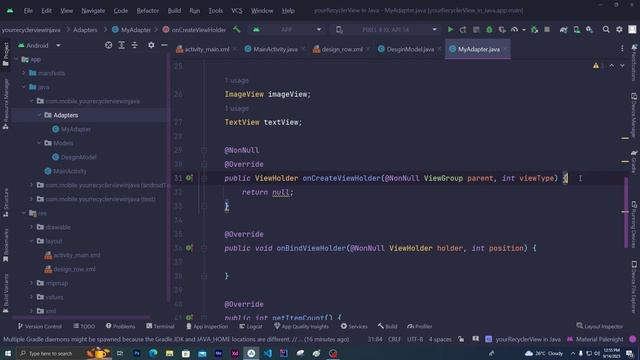Click the Windows Start button

click(8, 353)
